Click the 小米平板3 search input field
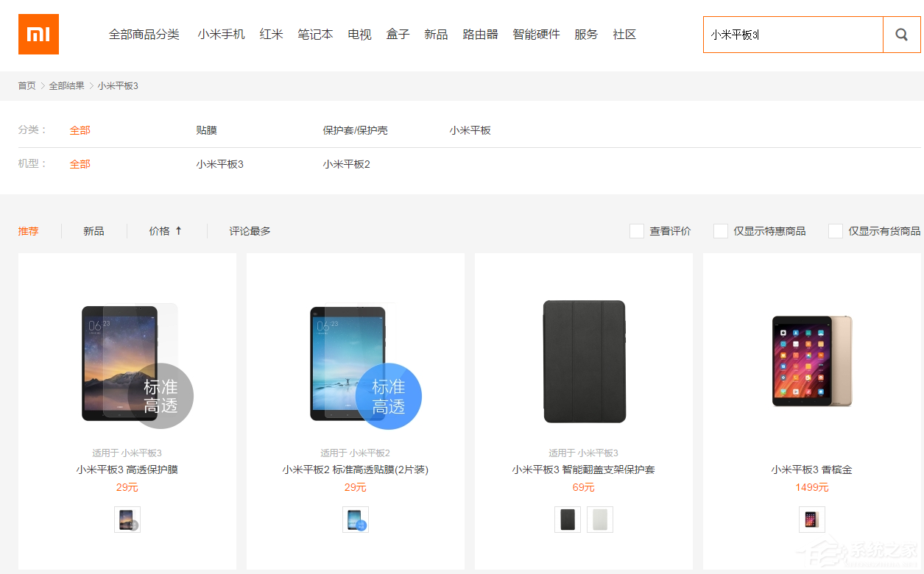The image size is (924, 574). 793,35
